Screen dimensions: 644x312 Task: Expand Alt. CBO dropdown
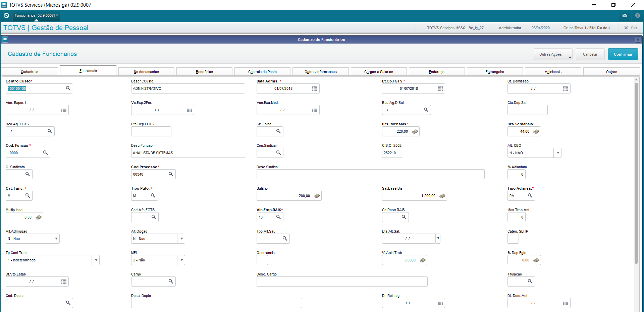(x=558, y=153)
